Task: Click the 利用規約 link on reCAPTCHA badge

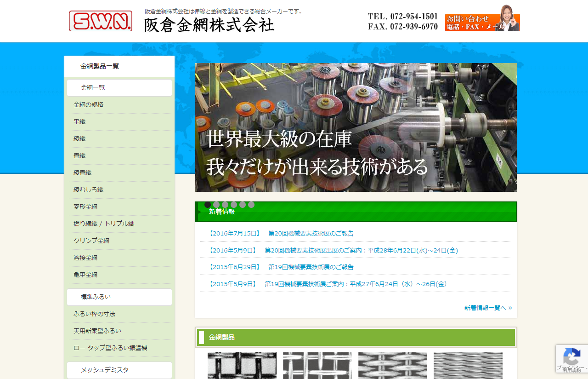Action: tap(572, 370)
